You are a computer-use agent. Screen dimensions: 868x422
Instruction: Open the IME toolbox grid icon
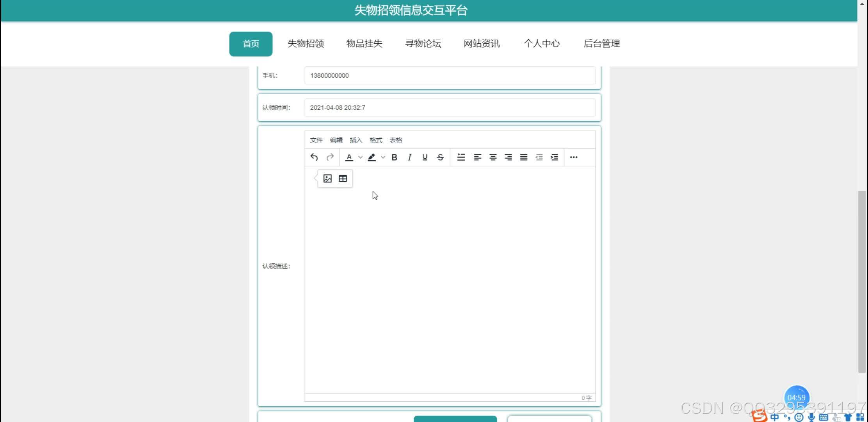pos(860,417)
